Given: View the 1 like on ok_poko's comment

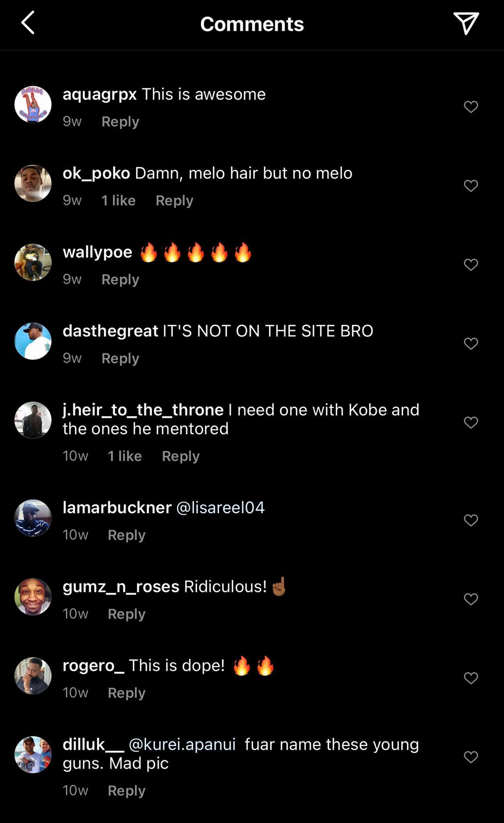Looking at the screenshot, I should 118,200.
